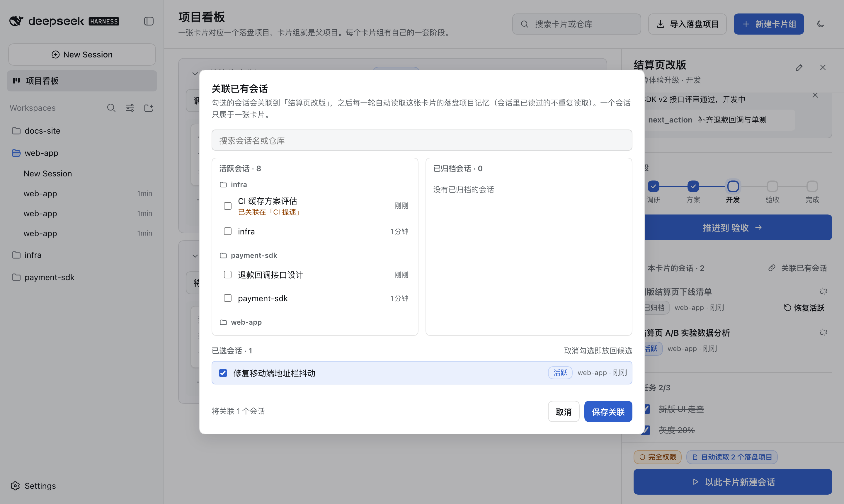
Task: Click the 搜索会话名或仓库 search field
Action: [x=421, y=140]
